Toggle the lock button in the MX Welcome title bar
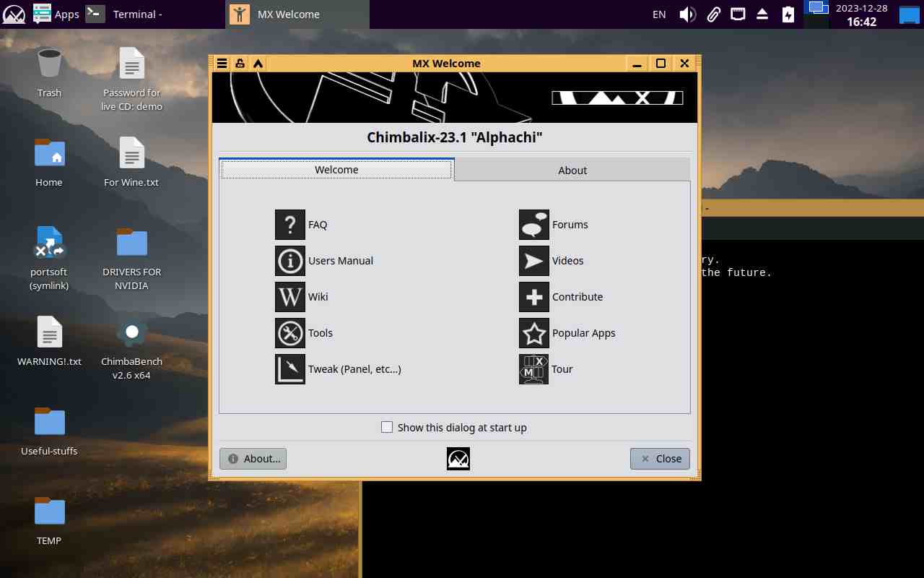The image size is (924, 578). tap(240, 64)
